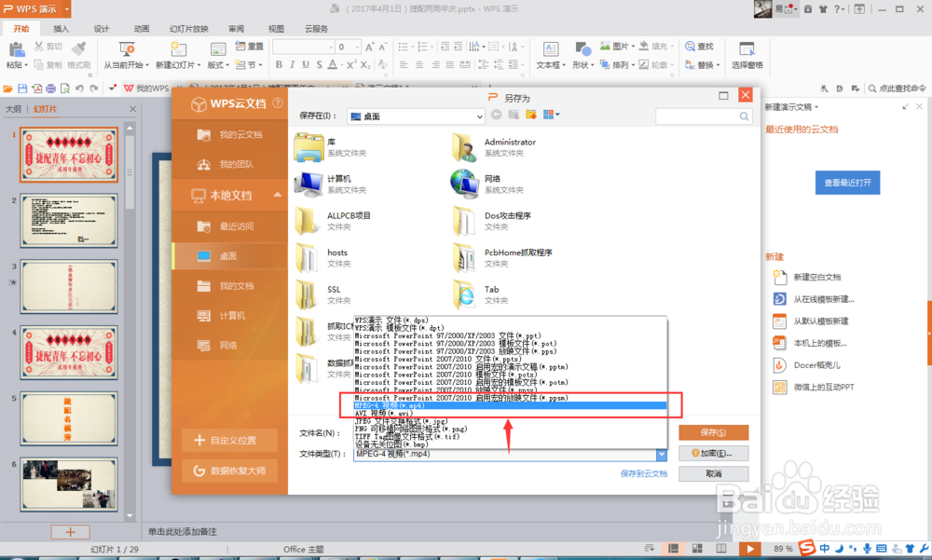
Task: Toggle Italic formatting in the ribbon
Action: point(293,65)
